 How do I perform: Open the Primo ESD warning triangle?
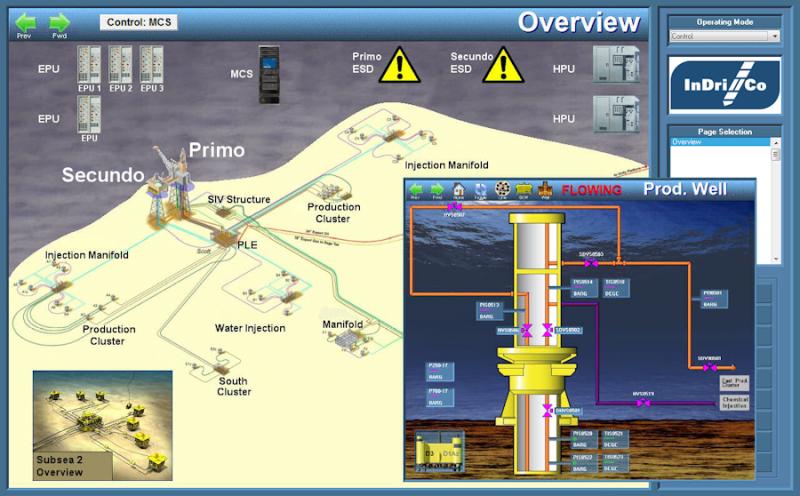(x=399, y=65)
